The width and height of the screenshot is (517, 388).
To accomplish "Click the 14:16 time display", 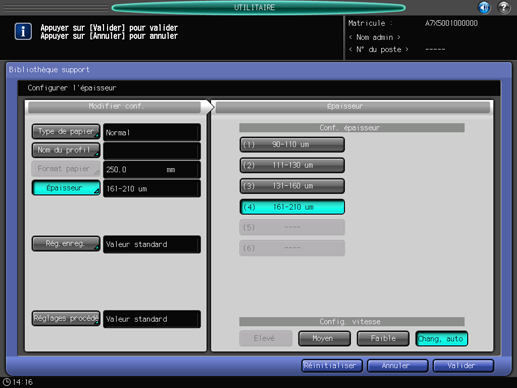I will click(22, 382).
